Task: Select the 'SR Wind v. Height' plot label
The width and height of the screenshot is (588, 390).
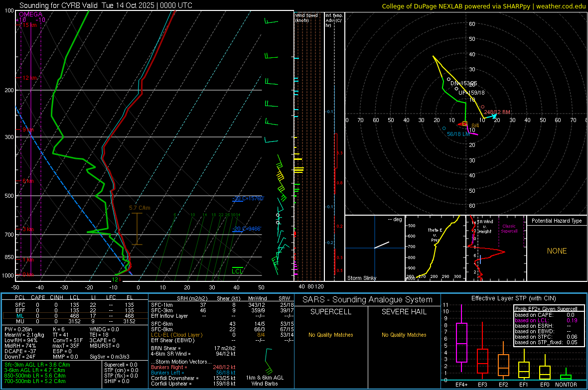Action: (485, 227)
